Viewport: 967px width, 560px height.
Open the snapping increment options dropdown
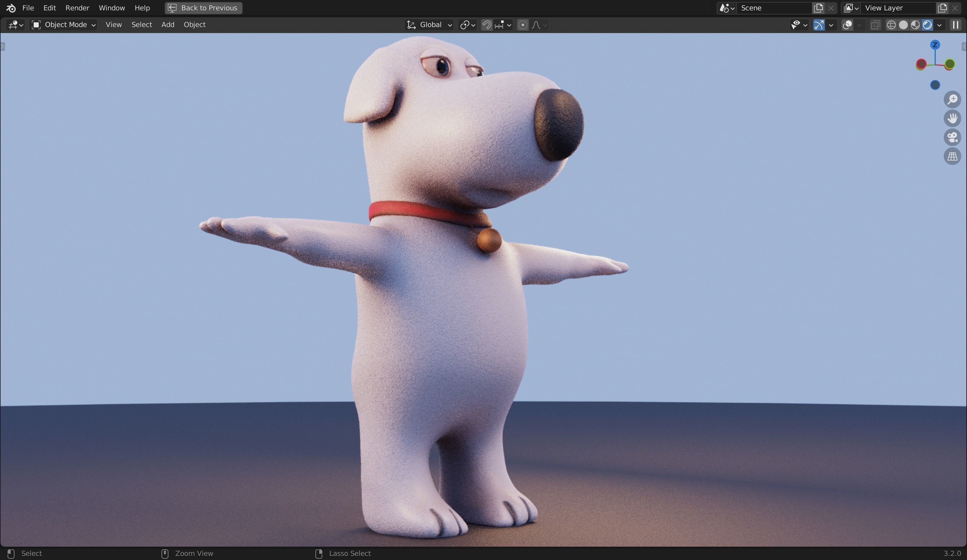coord(503,25)
